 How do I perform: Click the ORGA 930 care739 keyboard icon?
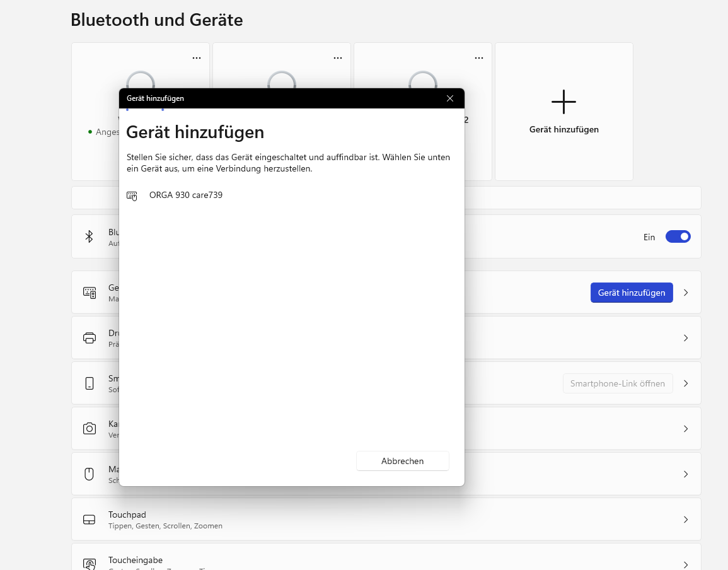[x=132, y=196]
